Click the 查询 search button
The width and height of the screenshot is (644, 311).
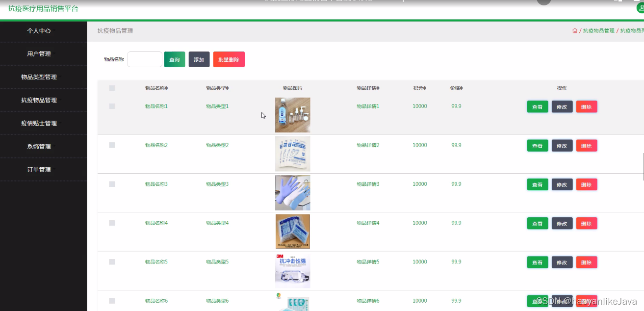click(x=175, y=59)
